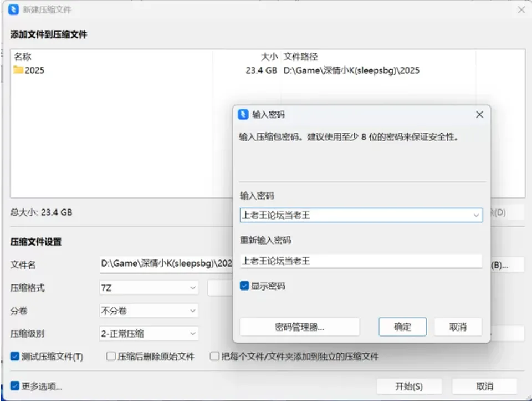Open the password history dropdown arrow

coord(476,215)
